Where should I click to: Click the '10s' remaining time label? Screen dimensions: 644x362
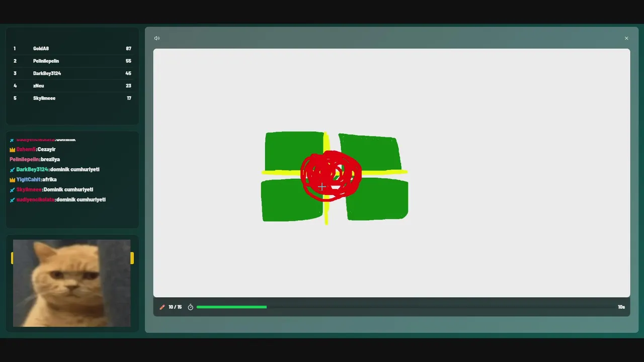click(621, 307)
